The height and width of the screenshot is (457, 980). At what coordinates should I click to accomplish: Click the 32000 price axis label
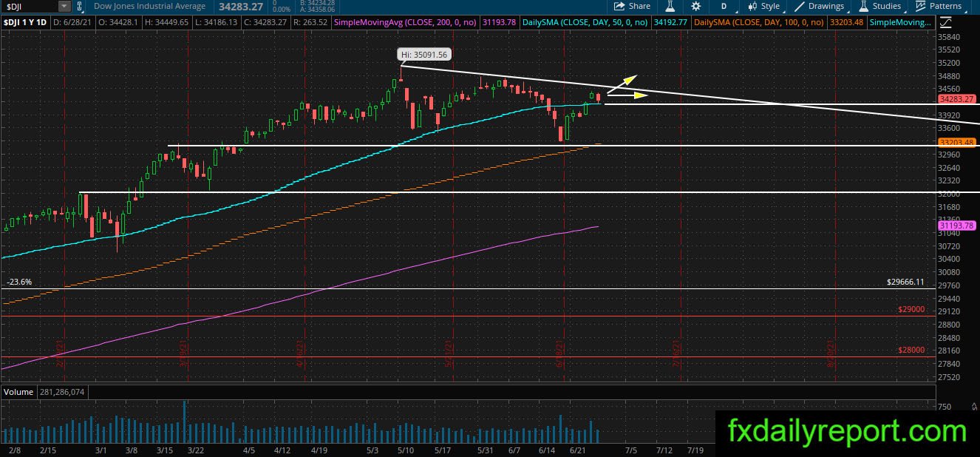pyautogui.click(x=948, y=194)
